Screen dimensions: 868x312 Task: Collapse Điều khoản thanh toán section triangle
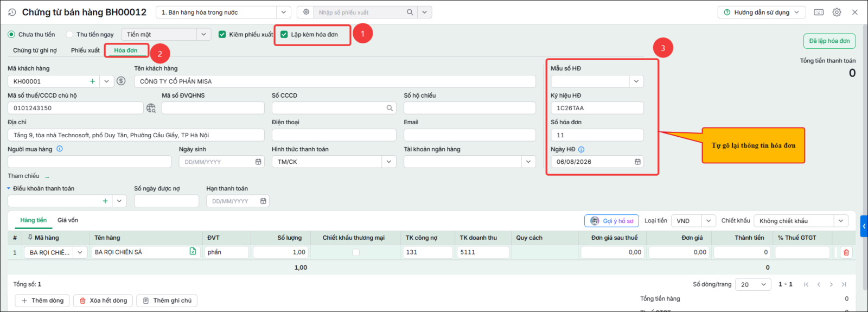tap(9, 188)
